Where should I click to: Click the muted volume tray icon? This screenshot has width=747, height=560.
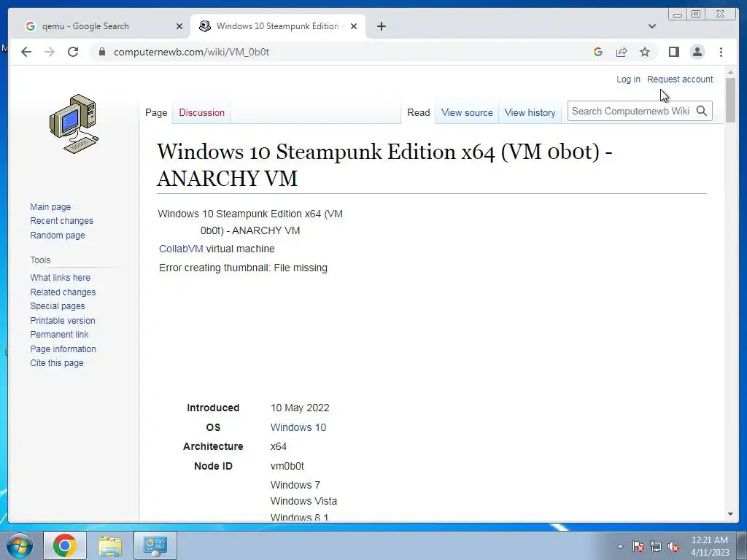click(673, 546)
